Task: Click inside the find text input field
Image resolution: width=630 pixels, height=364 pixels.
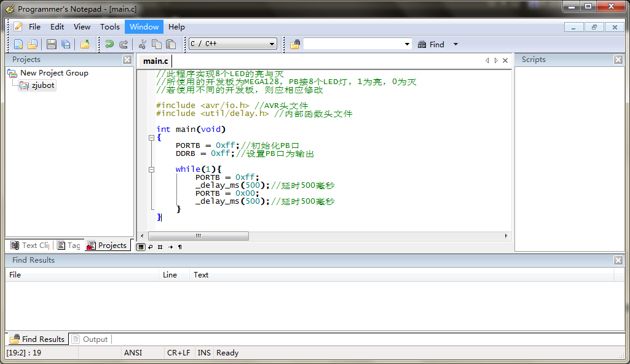Action: coord(353,44)
